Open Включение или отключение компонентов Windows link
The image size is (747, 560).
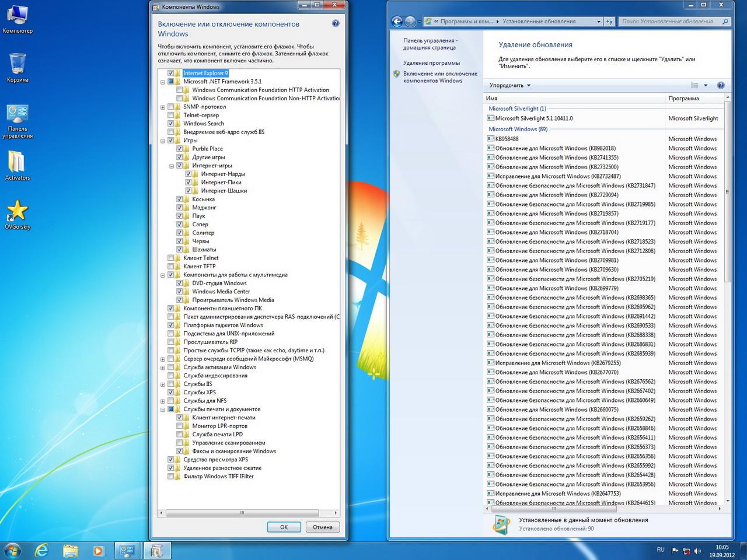coord(440,77)
